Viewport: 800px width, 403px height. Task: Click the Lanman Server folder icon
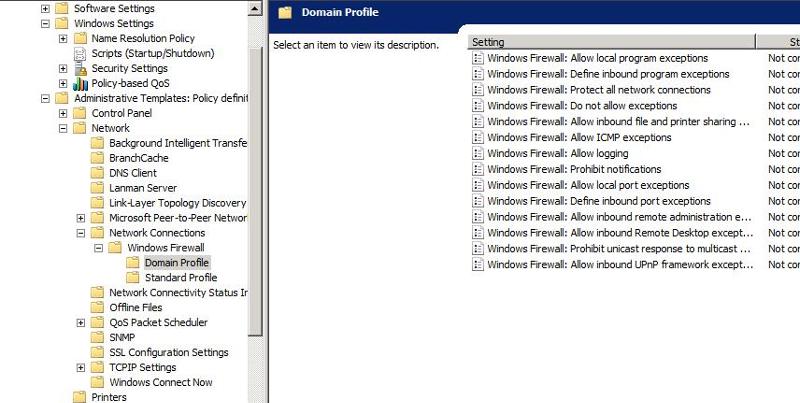[97, 188]
